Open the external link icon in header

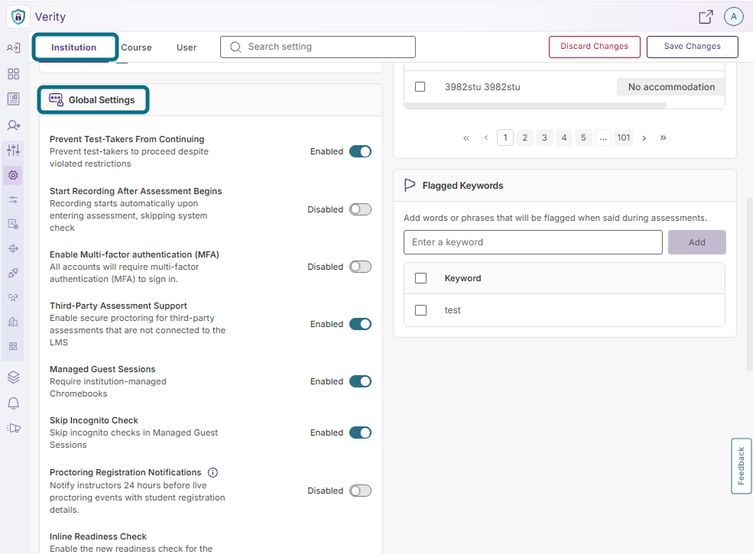[x=706, y=17]
